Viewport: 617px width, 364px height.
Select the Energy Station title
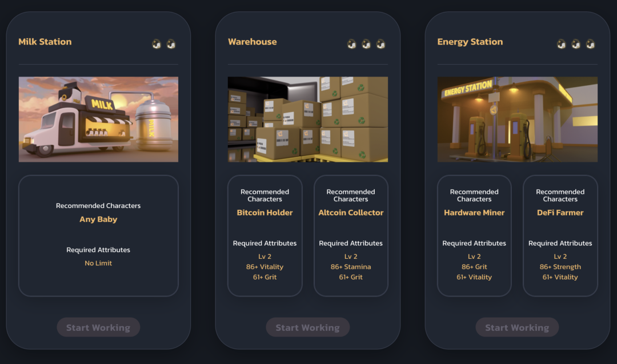470,42
